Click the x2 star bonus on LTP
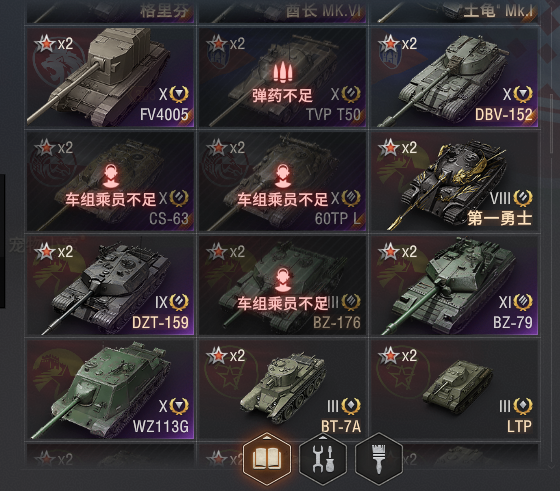 [x=397, y=356]
